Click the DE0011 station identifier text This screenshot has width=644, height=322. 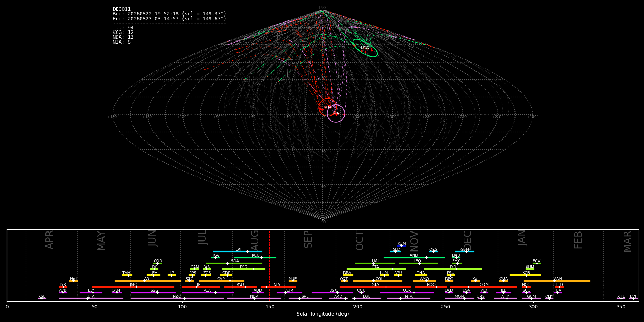tap(122, 9)
